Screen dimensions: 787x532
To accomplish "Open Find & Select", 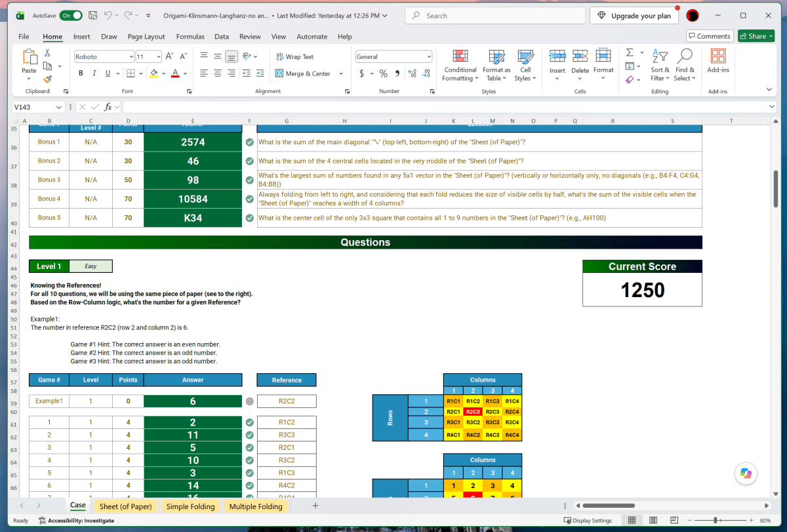I will point(685,66).
